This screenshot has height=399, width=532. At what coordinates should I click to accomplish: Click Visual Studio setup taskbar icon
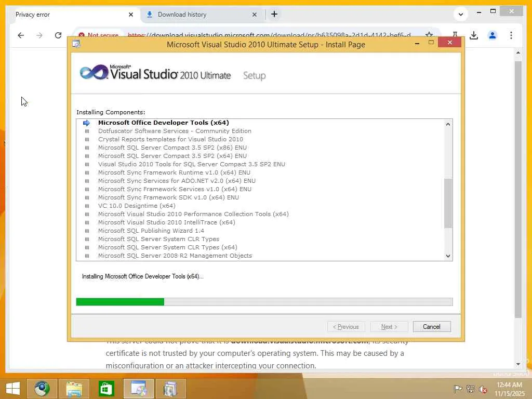point(138,389)
